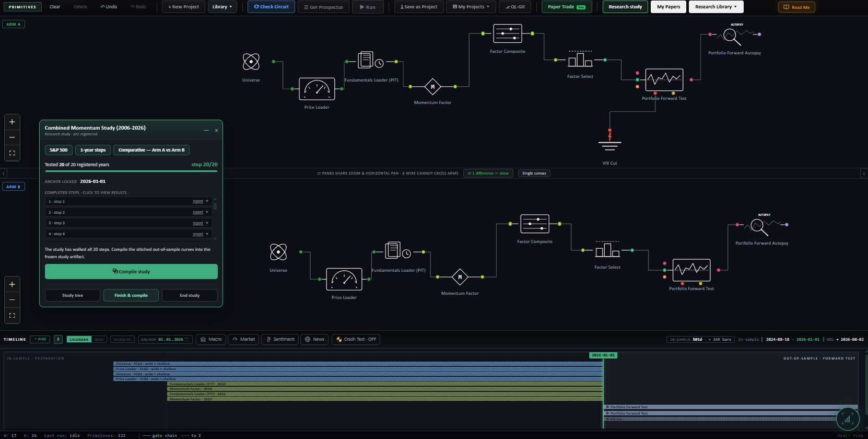Switch timeline to Calendar mode

[x=79, y=339]
